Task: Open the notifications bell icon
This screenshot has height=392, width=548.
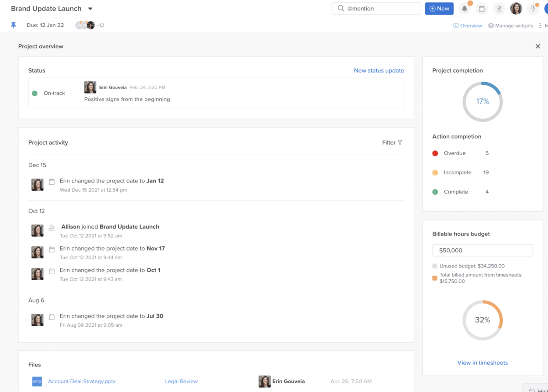Action: click(464, 8)
